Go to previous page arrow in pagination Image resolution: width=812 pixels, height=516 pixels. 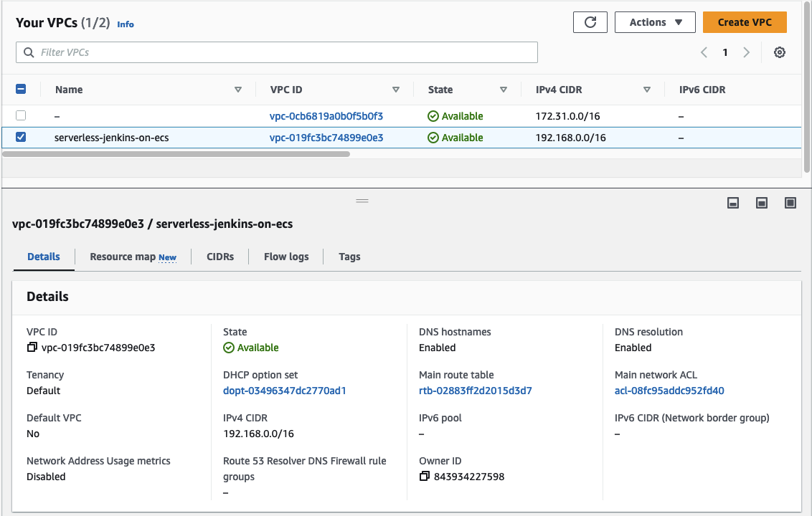[x=704, y=52]
